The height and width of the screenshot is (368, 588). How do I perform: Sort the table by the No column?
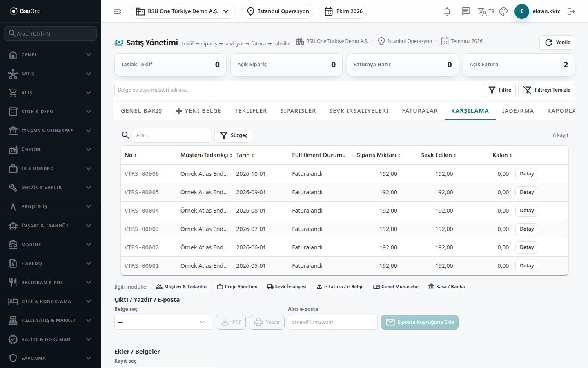point(131,155)
